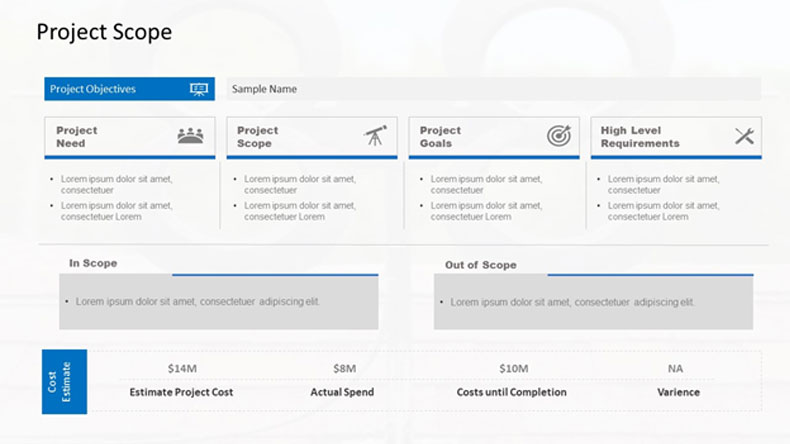This screenshot has width=790, height=444.
Task: Click the In Scope section label
Action: pos(93,263)
